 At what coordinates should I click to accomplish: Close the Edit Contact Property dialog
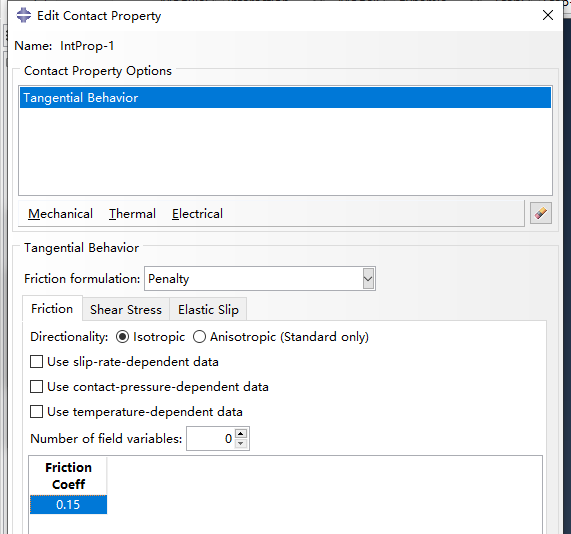click(x=548, y=15)
